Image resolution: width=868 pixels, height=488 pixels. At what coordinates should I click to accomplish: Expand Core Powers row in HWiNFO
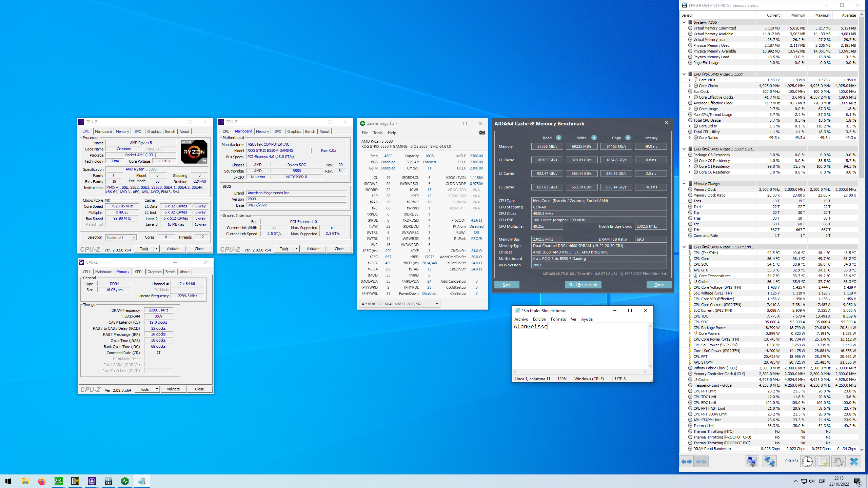click(x=689, y=333)
